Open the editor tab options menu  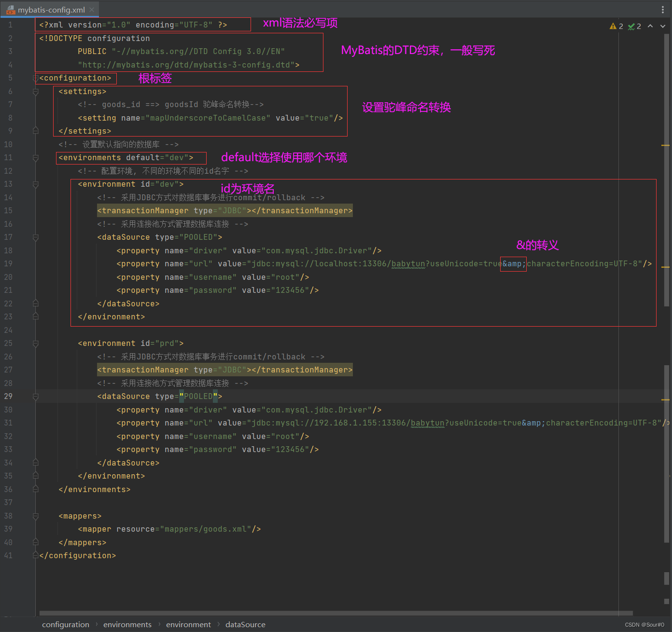click(662, 10)
